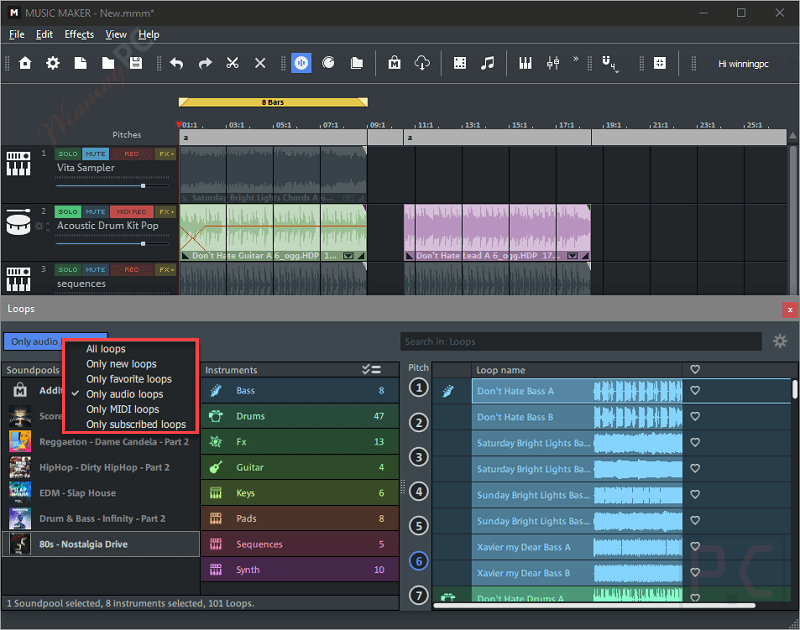The height and width of the screenshot is (630, 800).
Task: Mute the Vita Sampler track
Action: [95, 154]
